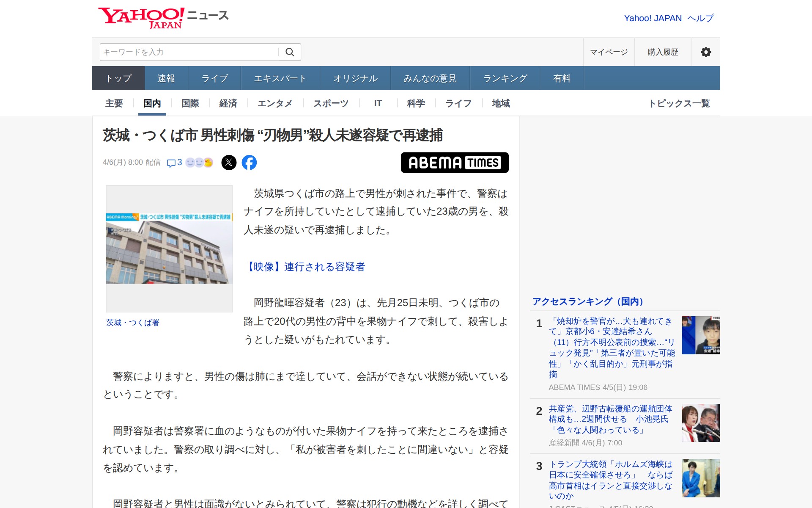Screen dimensions: 812x508
Task: Click the マイページ button
Action: [609, 52]
